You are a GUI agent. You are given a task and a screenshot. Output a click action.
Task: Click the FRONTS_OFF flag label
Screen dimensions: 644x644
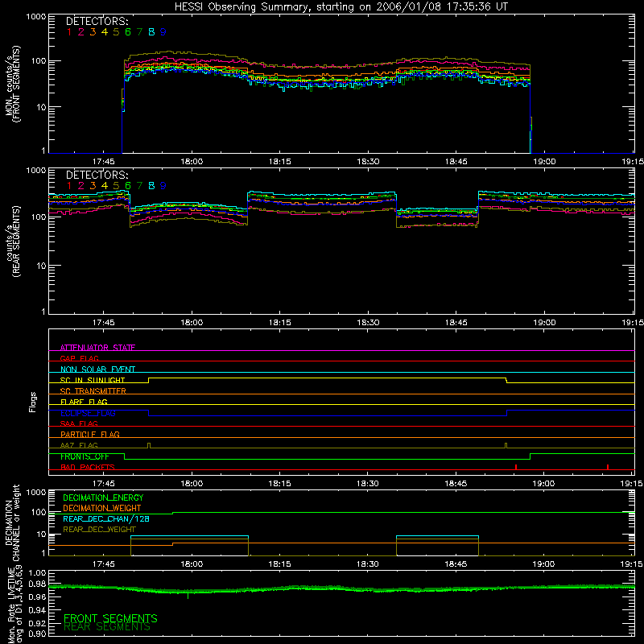tap(85, 456)
